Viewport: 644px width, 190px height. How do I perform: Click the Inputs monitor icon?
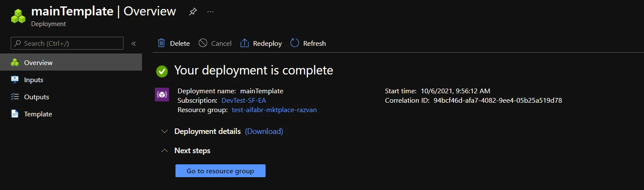[15, 80]
